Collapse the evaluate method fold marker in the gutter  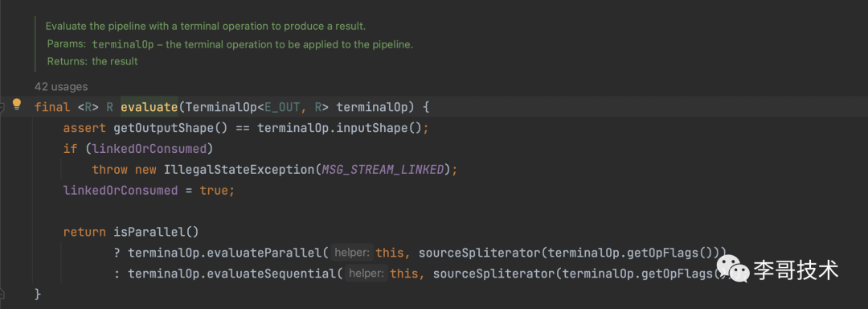pos(2,108)
